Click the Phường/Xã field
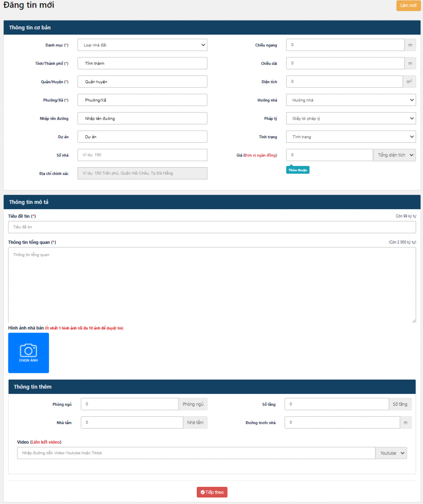 coord(142,100)
